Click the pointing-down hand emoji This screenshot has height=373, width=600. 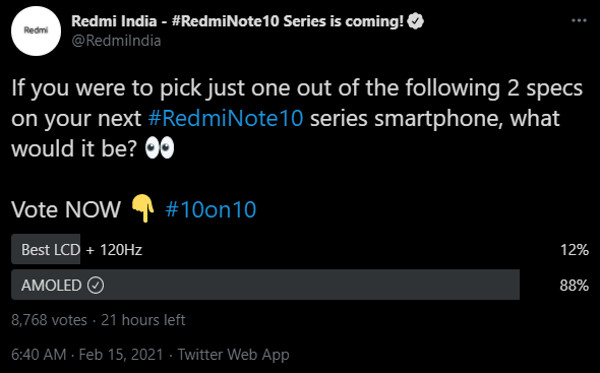142,208
